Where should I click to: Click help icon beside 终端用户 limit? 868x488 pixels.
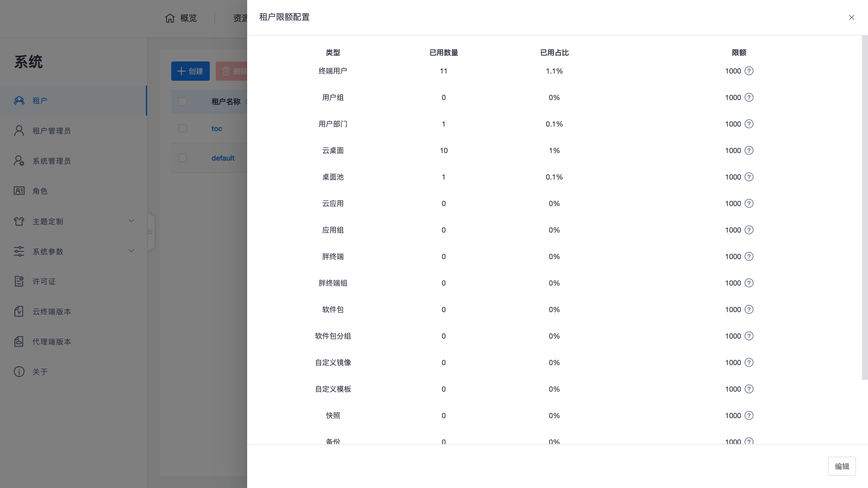[x=749, y=71]
